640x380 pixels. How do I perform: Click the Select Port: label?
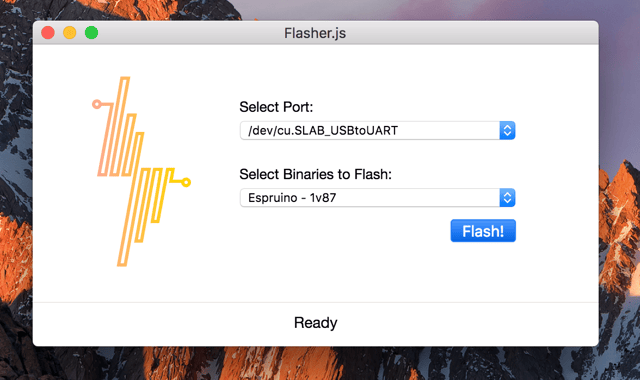click(276, 107)
